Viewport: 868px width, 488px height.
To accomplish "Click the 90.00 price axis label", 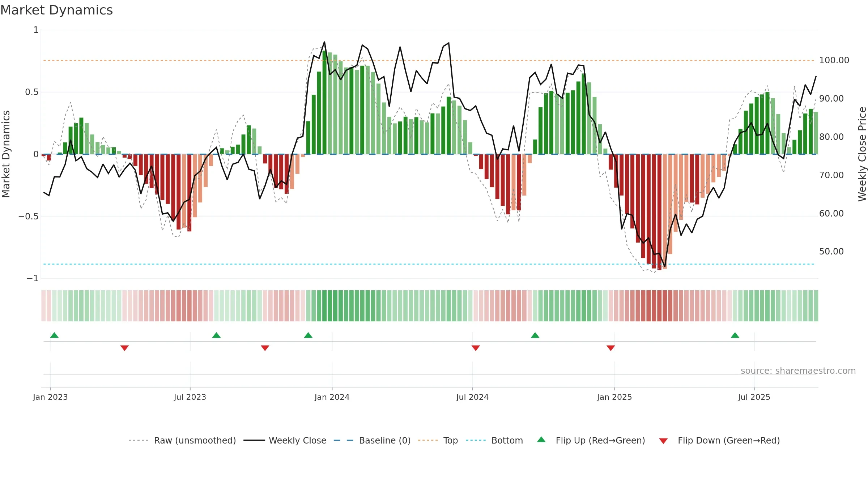I will [831, 99].
